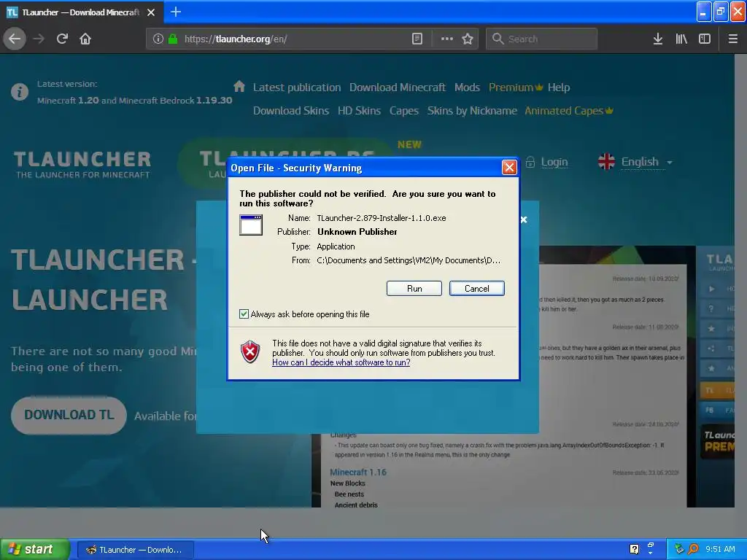The width and height of the screenshot is (747, 560).
Task: Click the orange magnifier tray icon
Action: [693, 549]
